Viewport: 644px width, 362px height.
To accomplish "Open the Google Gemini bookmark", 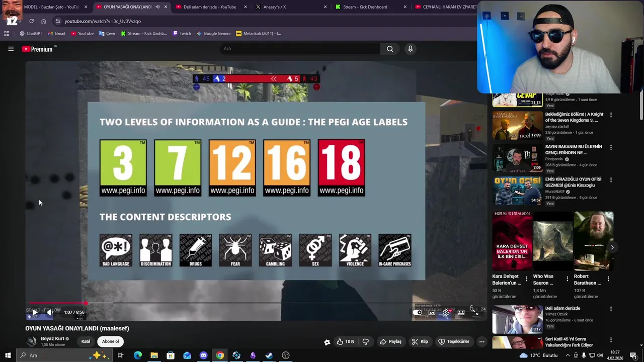I will [213, 34].
